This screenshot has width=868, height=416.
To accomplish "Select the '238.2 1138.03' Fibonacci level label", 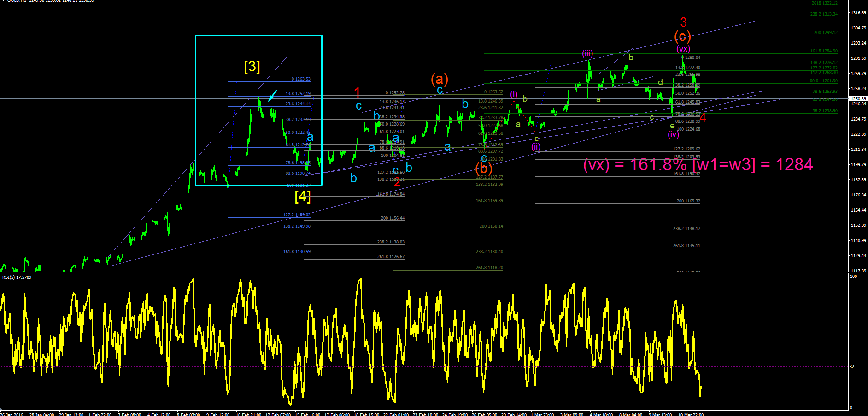I will [x=391, y=242].
